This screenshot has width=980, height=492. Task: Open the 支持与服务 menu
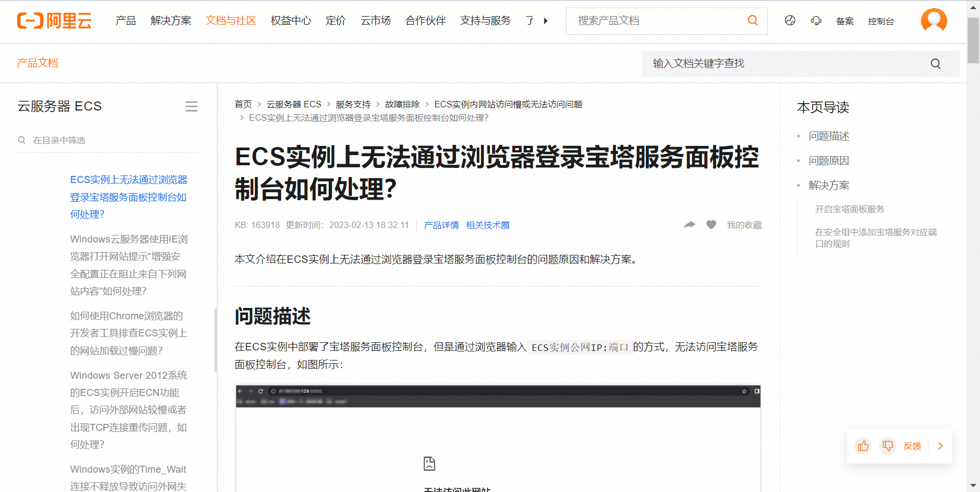(485, 21)
